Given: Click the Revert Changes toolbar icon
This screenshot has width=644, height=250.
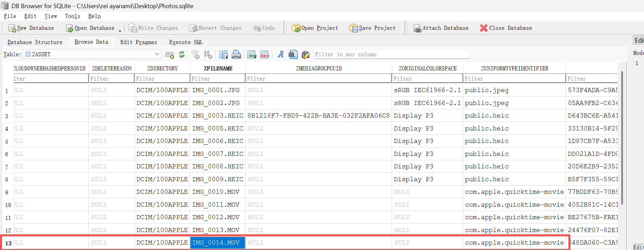Looking at the screenshot, I should pyautogui.click(x=193, y=28).
